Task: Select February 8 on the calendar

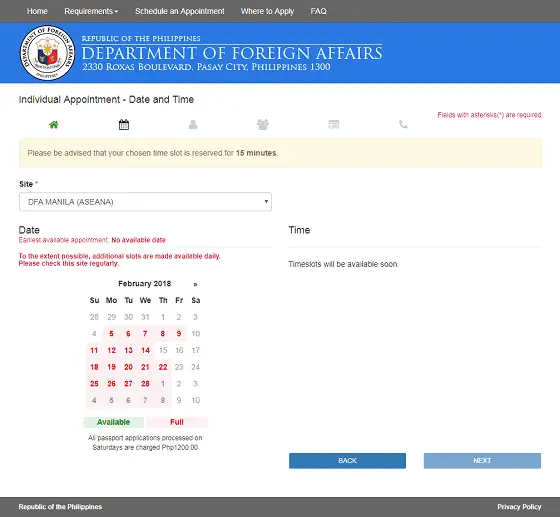Action: [162, 333]
